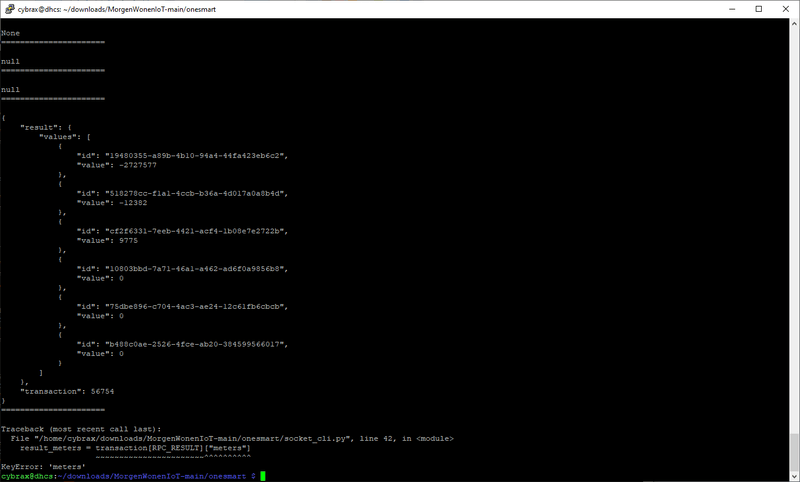Click the id 19480355-a89b-4b10 line
The image size is (800, 482).
click(x=182, y=156)
